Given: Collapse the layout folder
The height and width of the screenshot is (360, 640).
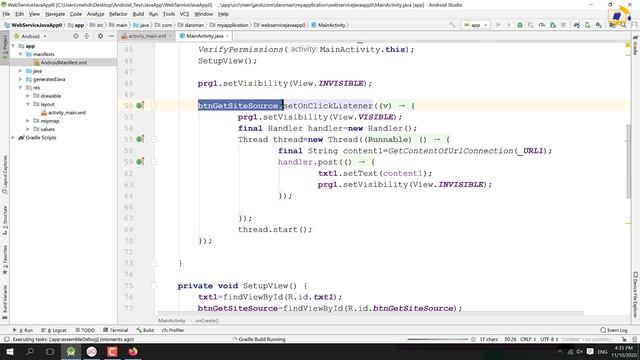Looking at the screenshot, I should point(28,104).
